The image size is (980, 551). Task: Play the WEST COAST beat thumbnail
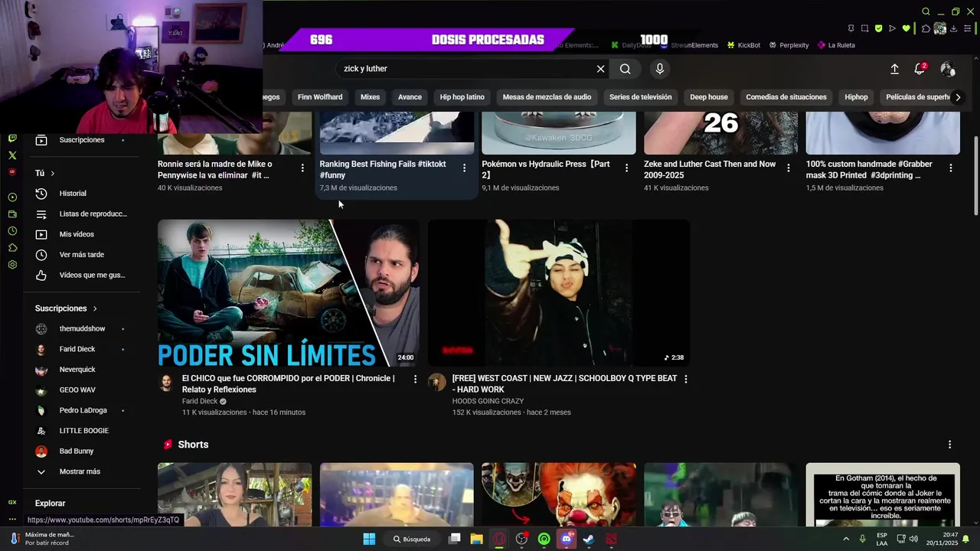(559, 292)
